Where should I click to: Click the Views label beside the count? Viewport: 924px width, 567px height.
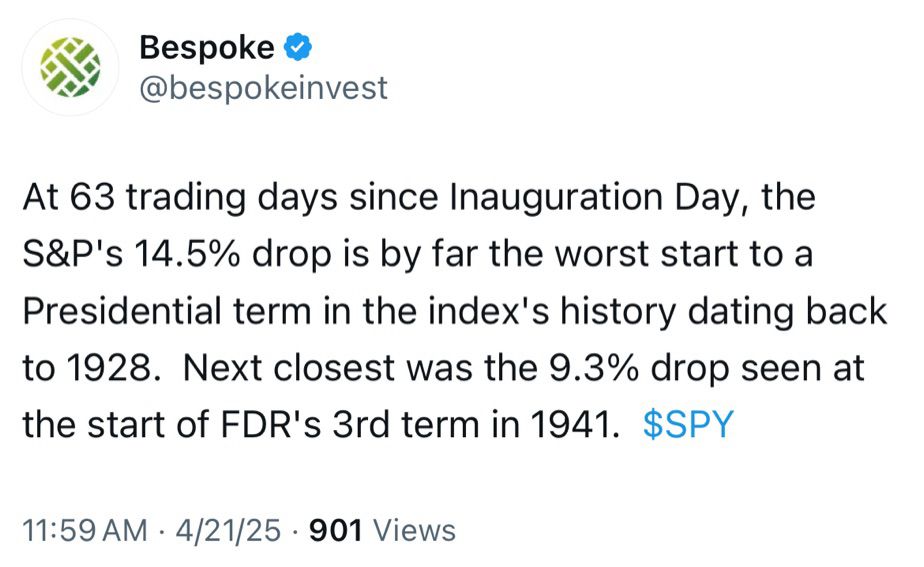point(414,530)
